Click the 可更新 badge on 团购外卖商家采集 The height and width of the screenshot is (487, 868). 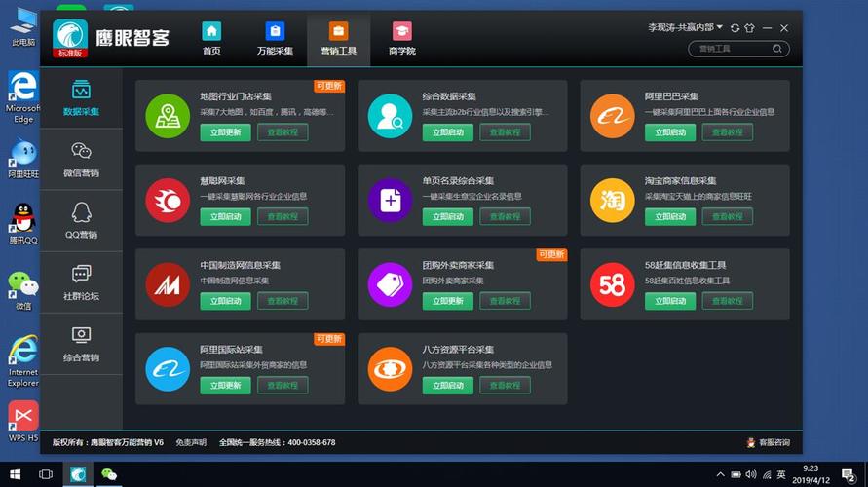tap(551, 254)
